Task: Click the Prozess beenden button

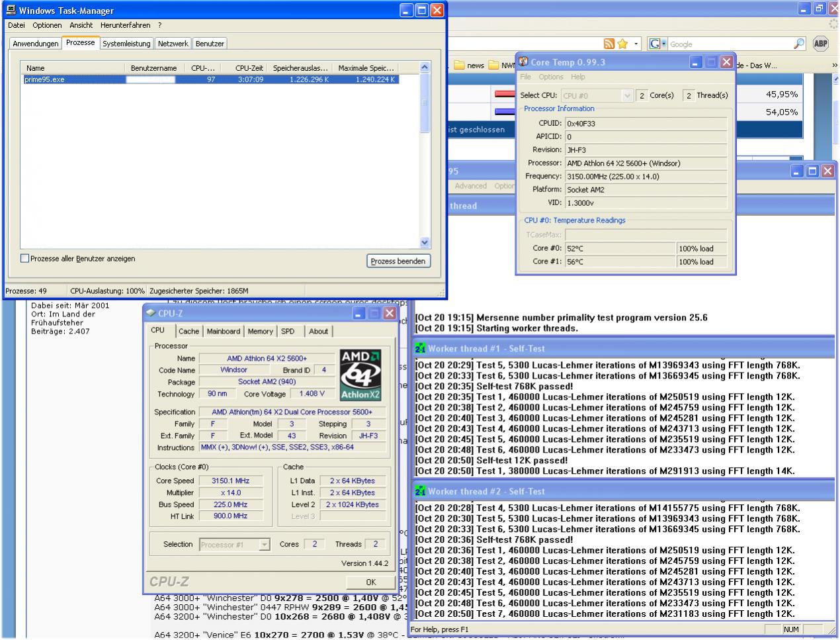Action: tap(398, 261)
